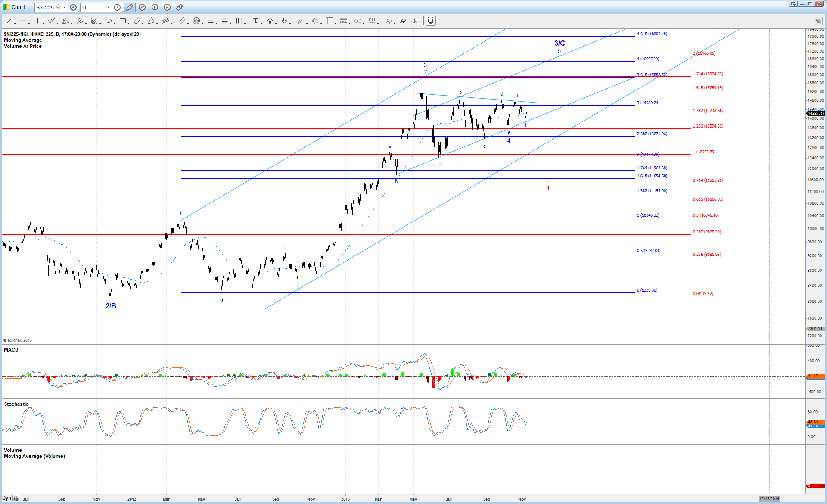This screenshot has height=504, width=827.
Task: Click the replay play-circle icon
Action: (x=155, y=7)
